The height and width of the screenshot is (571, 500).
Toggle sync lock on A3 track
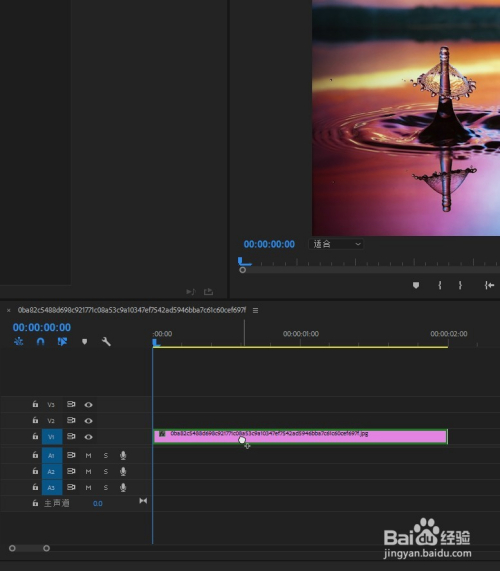[x=71, y=487]
